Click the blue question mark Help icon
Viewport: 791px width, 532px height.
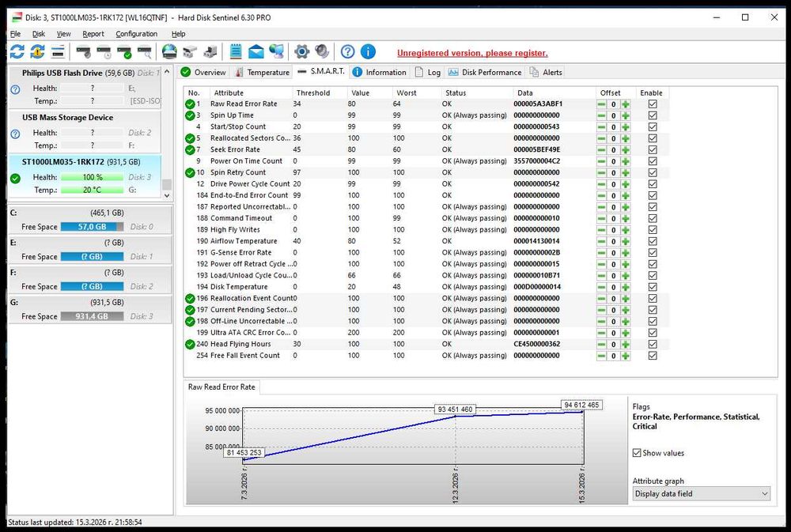pos(347,52)
